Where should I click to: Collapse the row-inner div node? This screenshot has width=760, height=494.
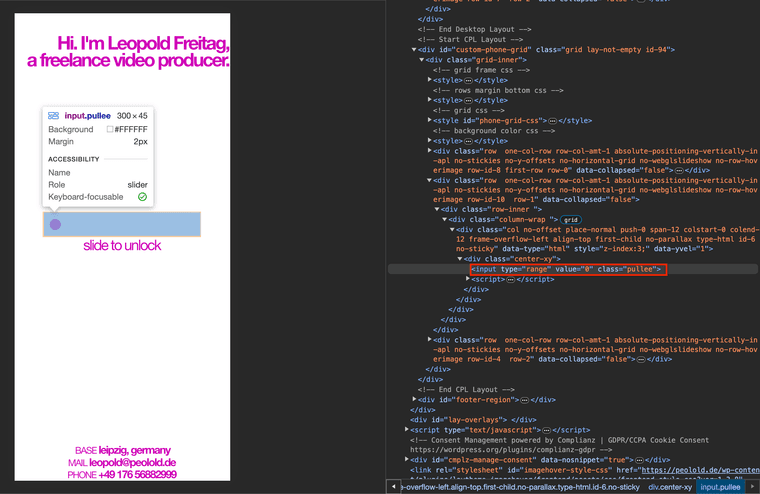pyautogui.click(x=438, y=209)
